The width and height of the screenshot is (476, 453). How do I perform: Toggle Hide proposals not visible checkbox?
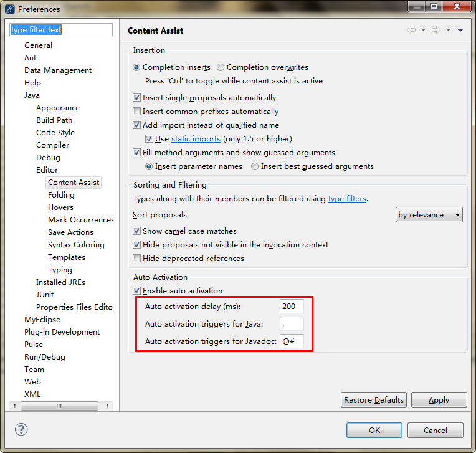[x=136, y=245]
